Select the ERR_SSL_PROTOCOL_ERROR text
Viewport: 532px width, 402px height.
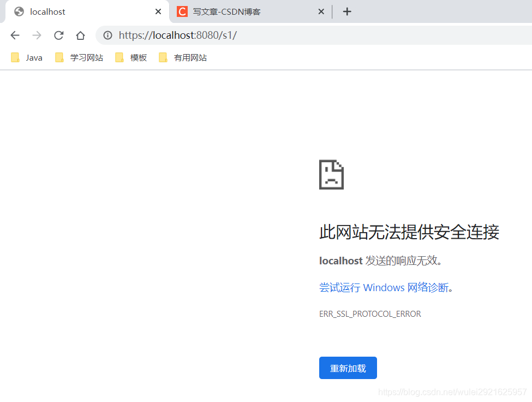point(370,314)
